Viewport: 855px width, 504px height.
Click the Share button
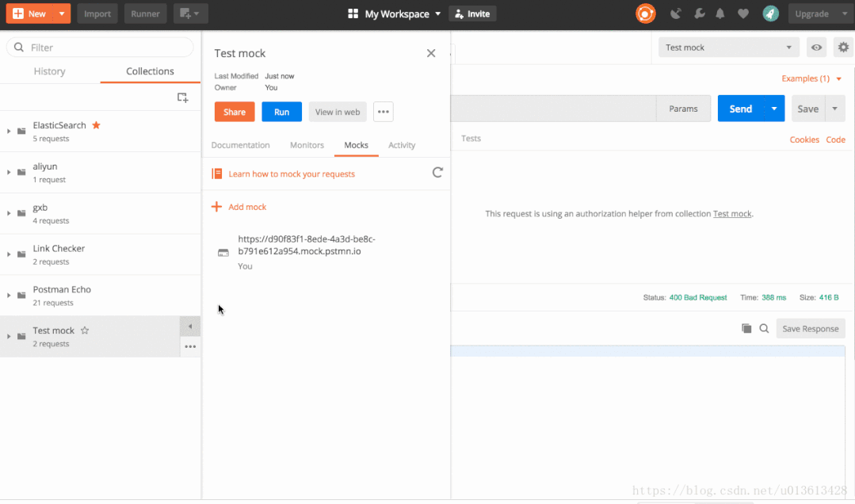click(235, 112)
